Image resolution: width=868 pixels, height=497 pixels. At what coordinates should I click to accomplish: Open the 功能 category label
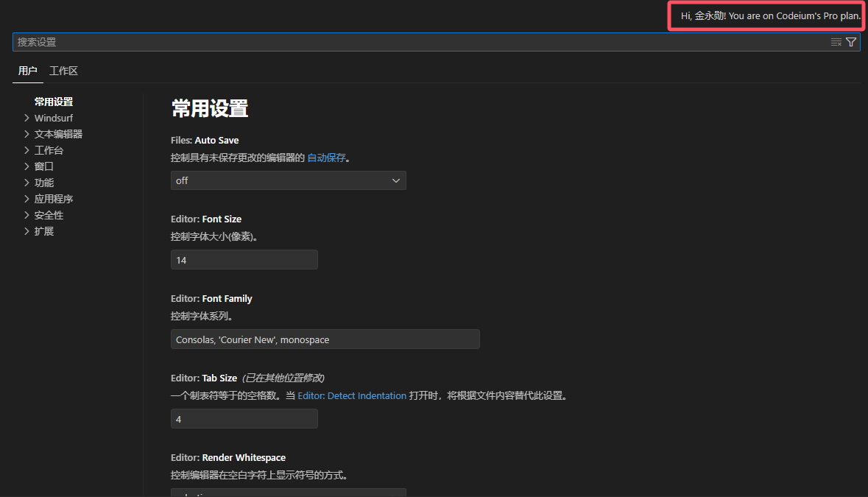click(x=43, y=183)
